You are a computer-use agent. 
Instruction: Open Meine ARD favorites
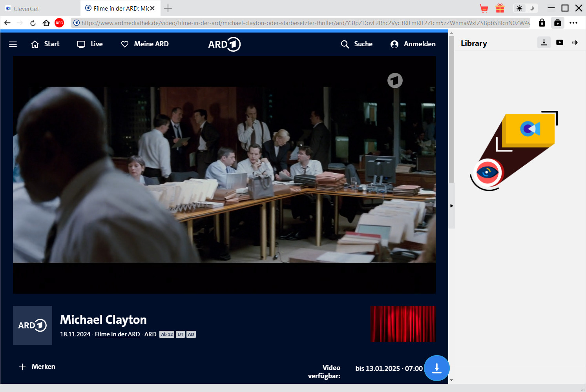pos(145,44)
